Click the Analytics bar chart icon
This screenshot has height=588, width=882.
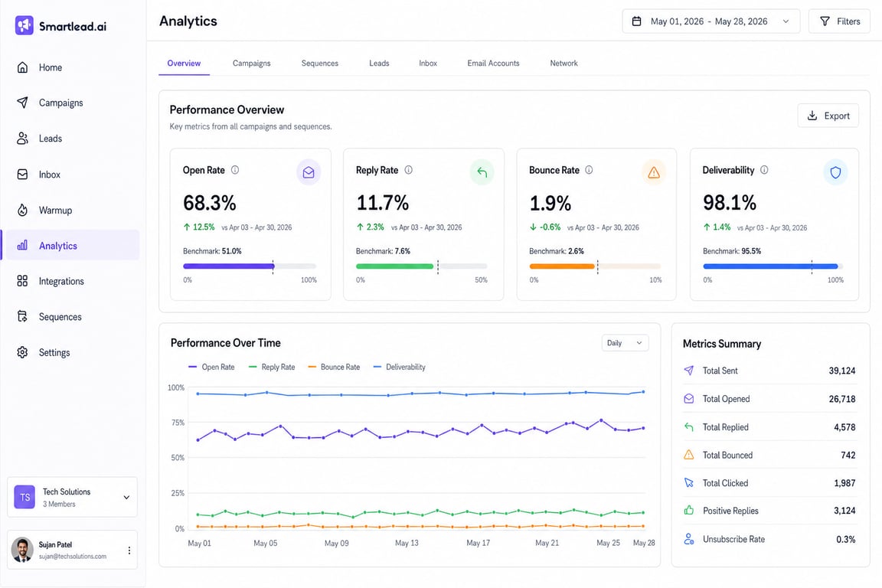22,245
